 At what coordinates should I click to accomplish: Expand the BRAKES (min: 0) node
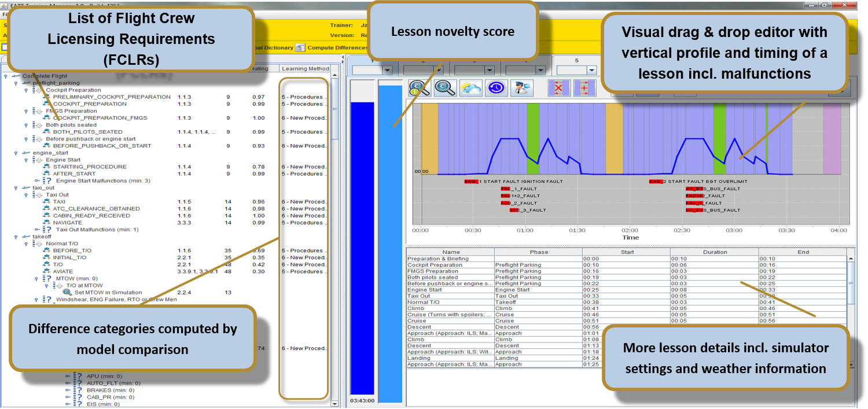coord(68,390)
